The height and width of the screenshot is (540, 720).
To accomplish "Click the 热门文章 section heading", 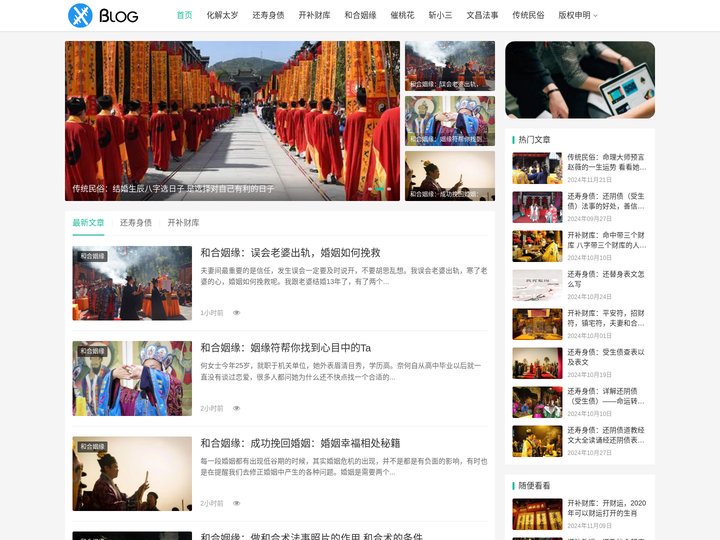I will (x=534, y=140).
